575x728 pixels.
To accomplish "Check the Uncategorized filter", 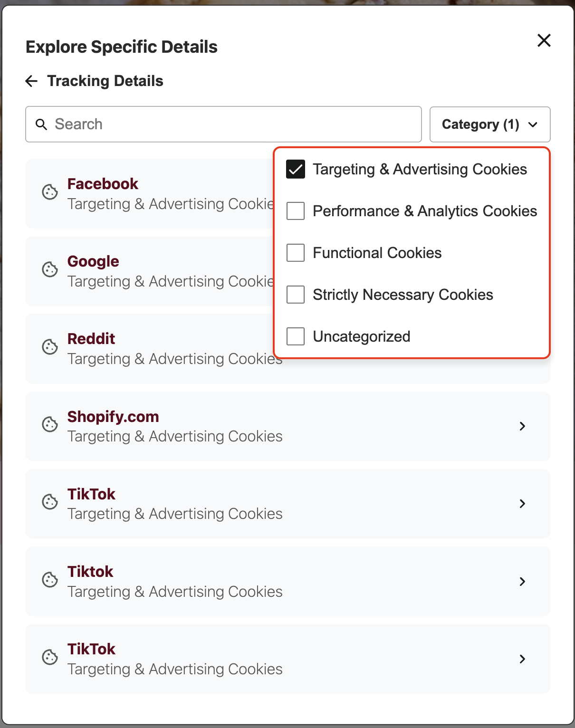I will tap(295, 336).
